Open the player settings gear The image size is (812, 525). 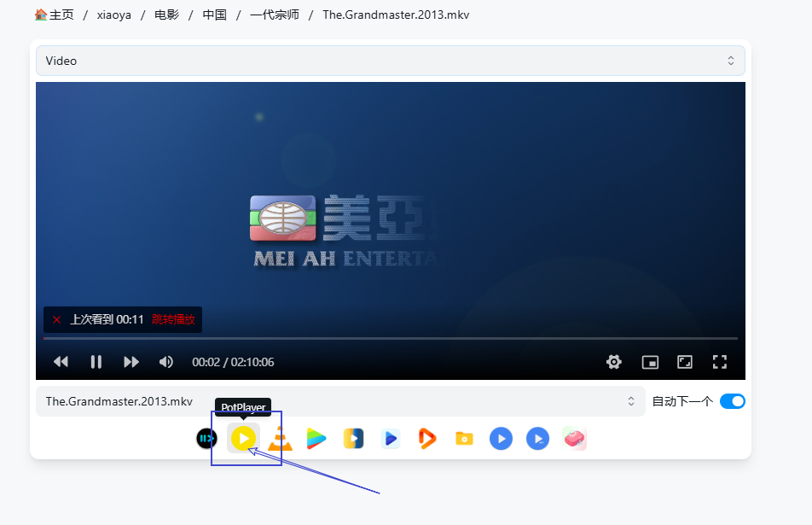pyautogui.click(x=613, y=362)
